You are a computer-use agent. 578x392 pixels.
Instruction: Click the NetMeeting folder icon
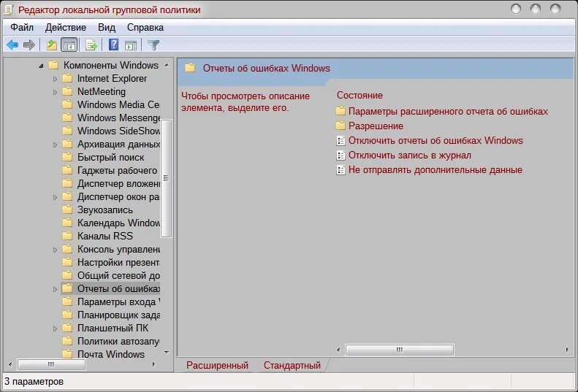(x=67, y=91)
